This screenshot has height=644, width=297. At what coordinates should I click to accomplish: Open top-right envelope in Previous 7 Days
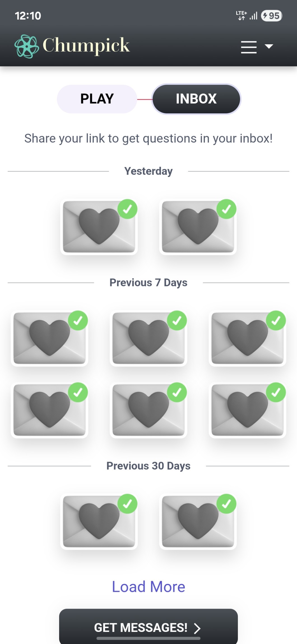click(x=247, y=338)
